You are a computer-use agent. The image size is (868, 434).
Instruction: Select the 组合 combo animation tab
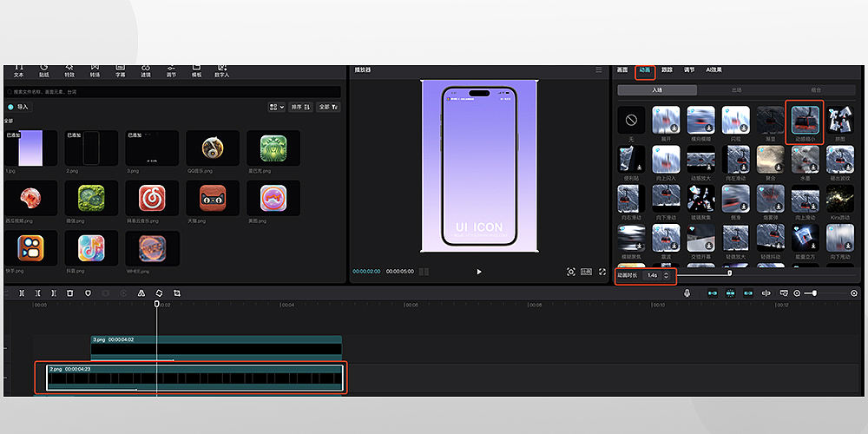(816, 89)
